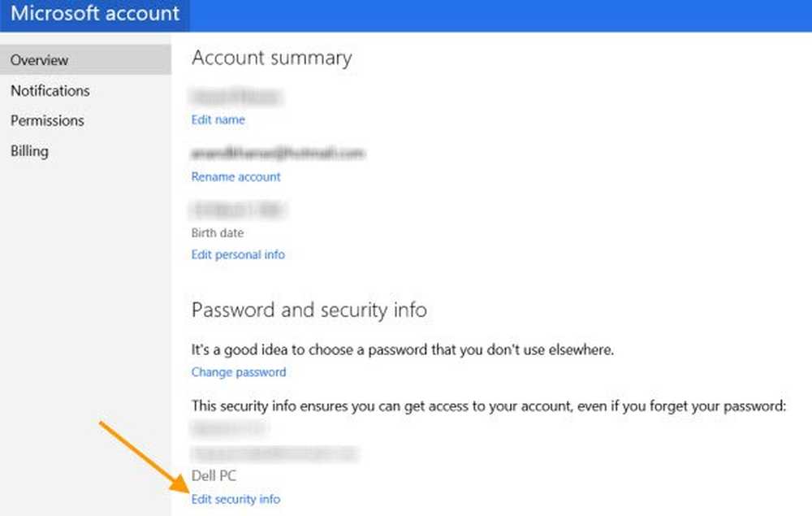Viewport: 812px width, 516px height.
Task: Click the blurred security entry directly above Dell PC
Action: pos(274,453)
